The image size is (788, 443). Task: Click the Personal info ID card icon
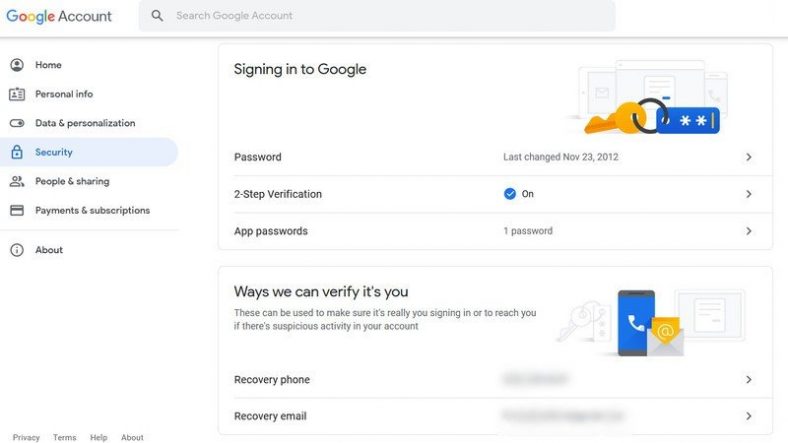17,94
